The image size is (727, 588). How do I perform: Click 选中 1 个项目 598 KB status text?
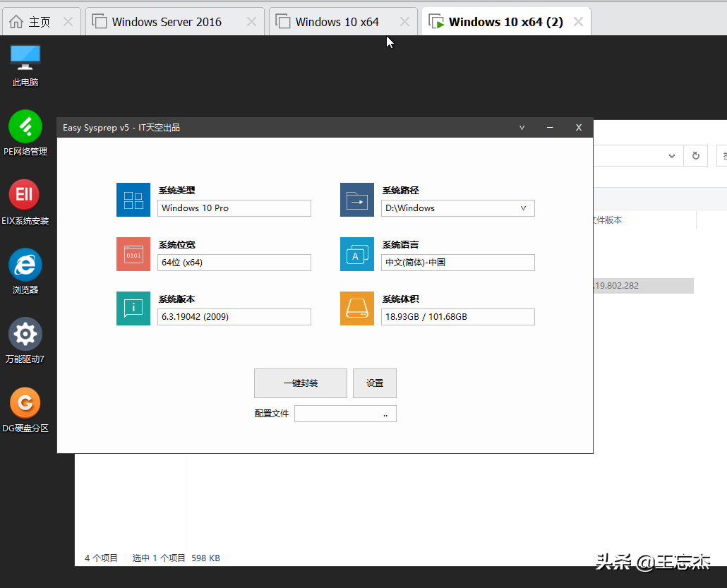176,558
